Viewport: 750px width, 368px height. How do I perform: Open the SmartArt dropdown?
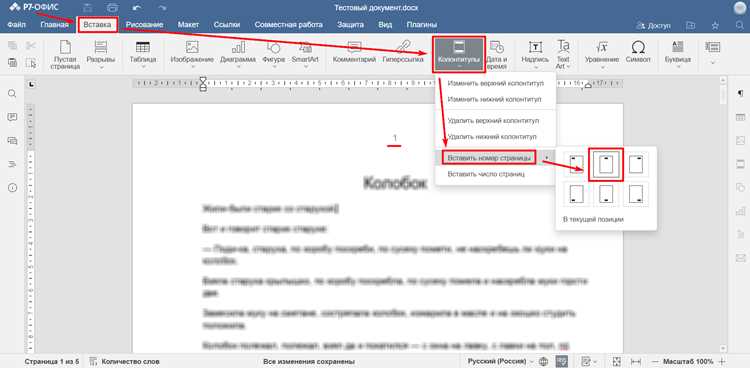(305, 55)
